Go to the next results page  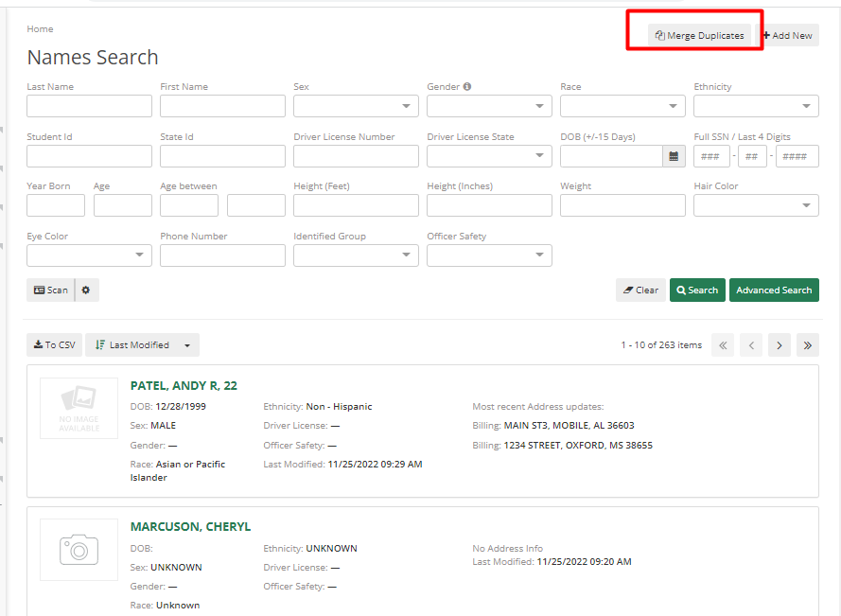click(x=779, y=344)
